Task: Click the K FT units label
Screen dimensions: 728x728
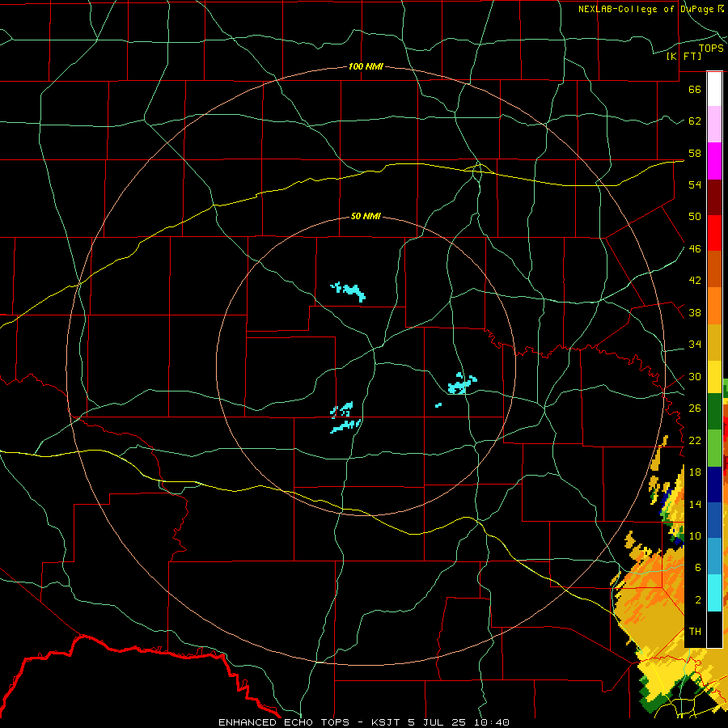Action: (x=684, y=56)
